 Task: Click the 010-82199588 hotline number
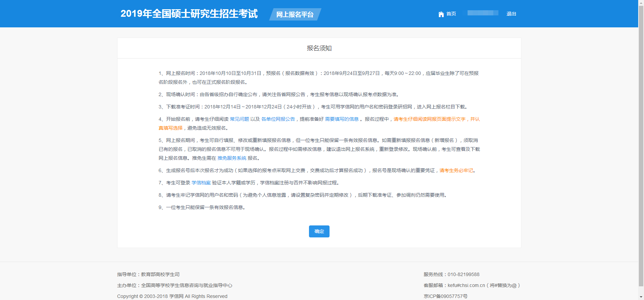[x=463, y=274]
